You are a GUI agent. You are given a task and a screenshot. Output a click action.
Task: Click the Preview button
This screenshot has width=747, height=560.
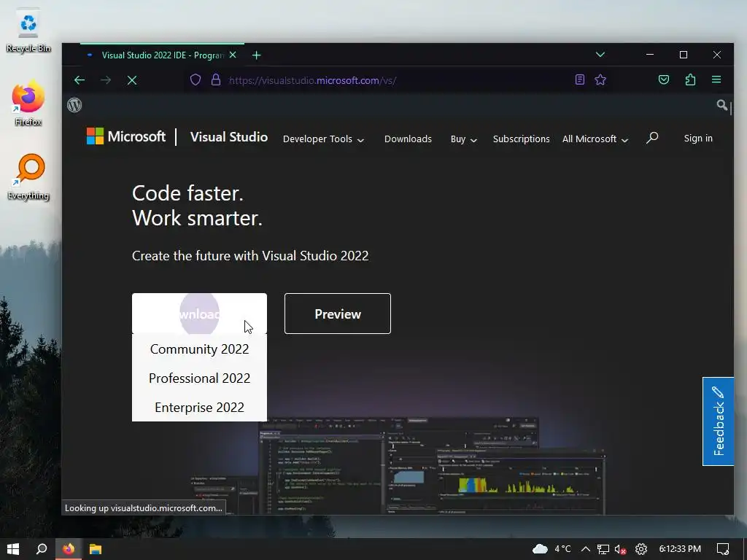337,314
